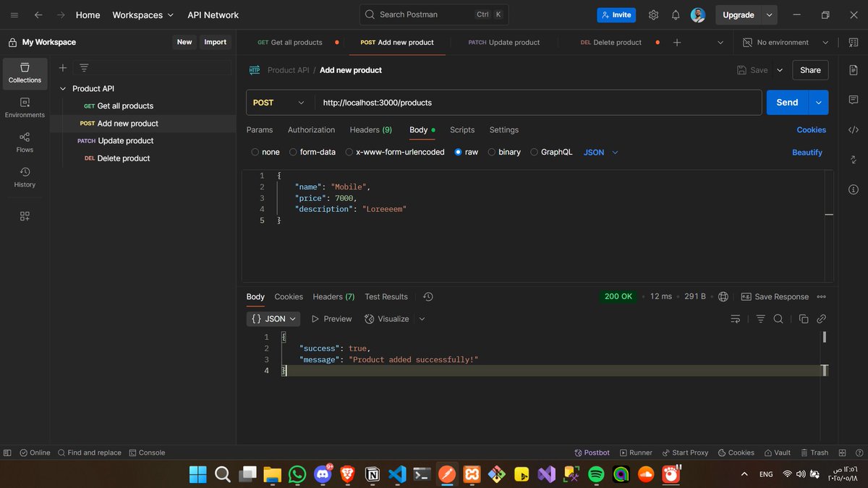Collapse the Product API collection
Viewport: 868px width, 488px height.
(x=64, y=88)
